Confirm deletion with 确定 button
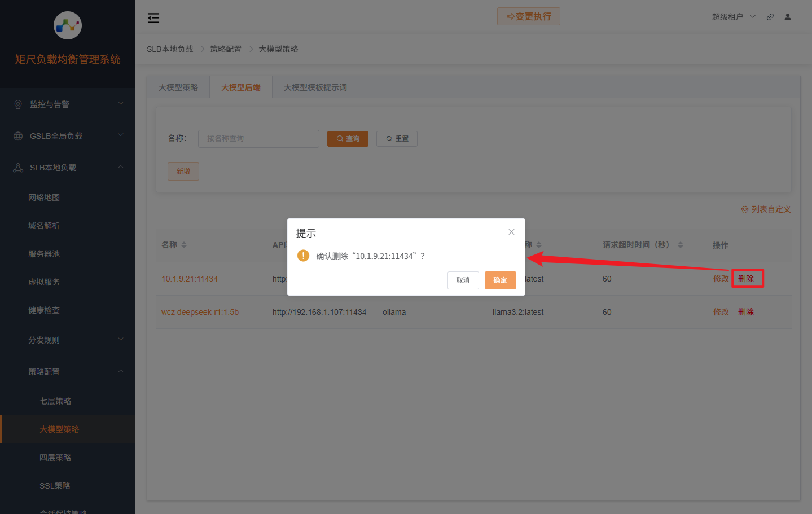The image size is (812, 514). 500,280
